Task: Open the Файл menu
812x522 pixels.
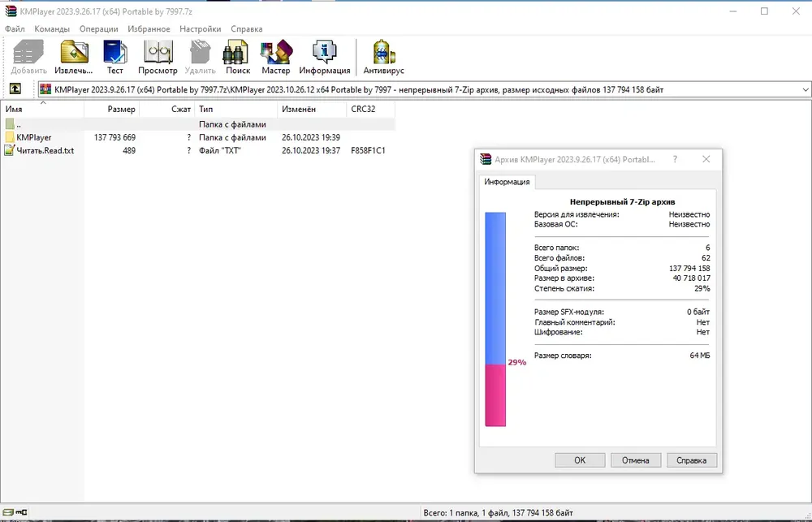Action: pyautogui.click(x=15, y=29)
